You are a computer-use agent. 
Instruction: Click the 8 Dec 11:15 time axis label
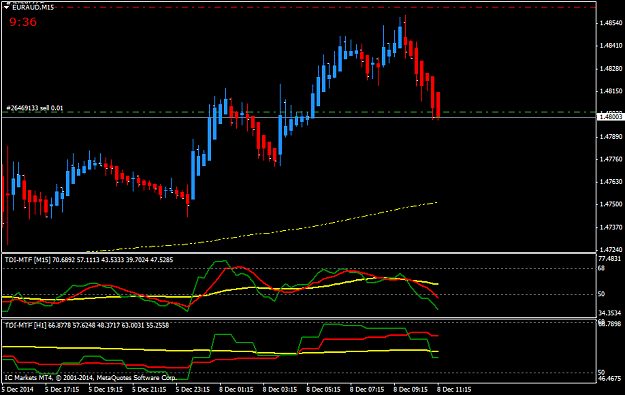(454, 389)
